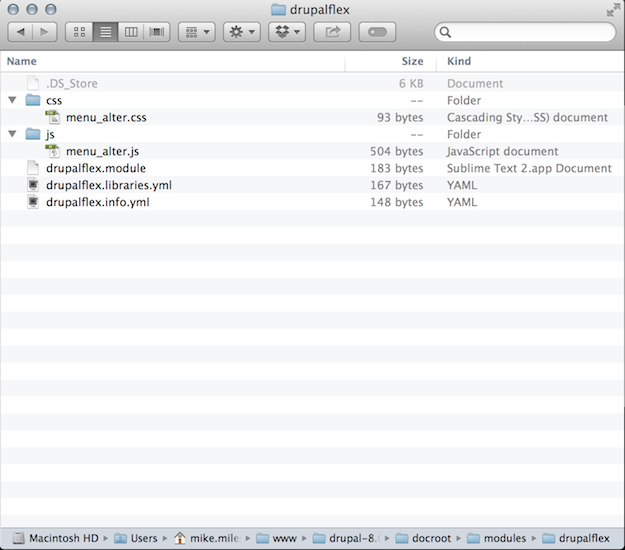Screen dimensions: 625x550
Task: Click the 504 bytes size value
Action: click(397, 151)
